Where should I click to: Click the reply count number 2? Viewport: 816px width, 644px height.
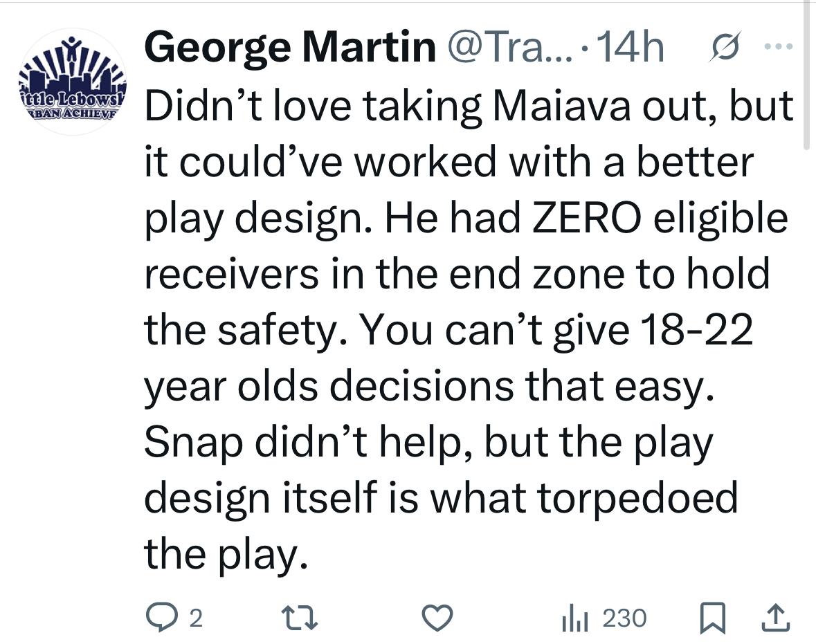point(195,618)
